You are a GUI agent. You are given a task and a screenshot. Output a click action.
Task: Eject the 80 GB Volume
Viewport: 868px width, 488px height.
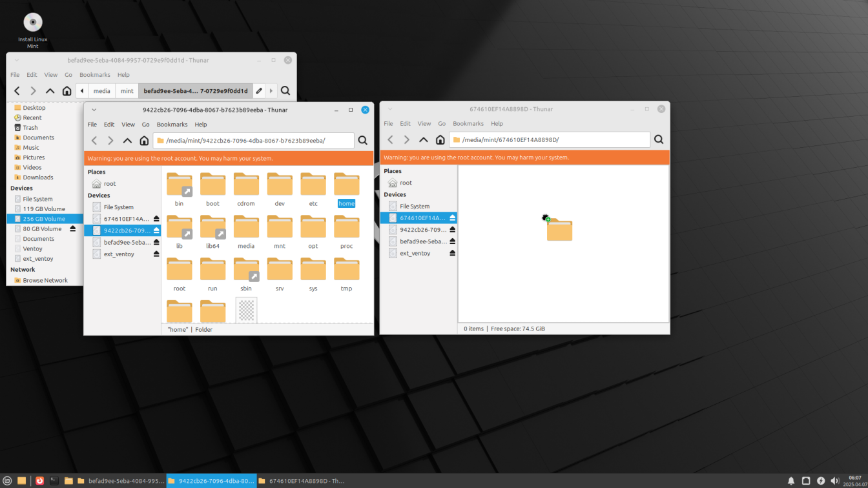point(73,229)
